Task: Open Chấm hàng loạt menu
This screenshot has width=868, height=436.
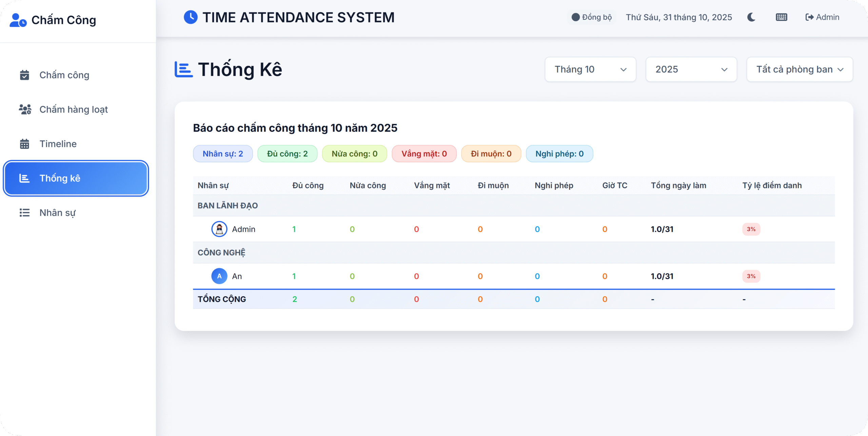Action: coord(73,110)
